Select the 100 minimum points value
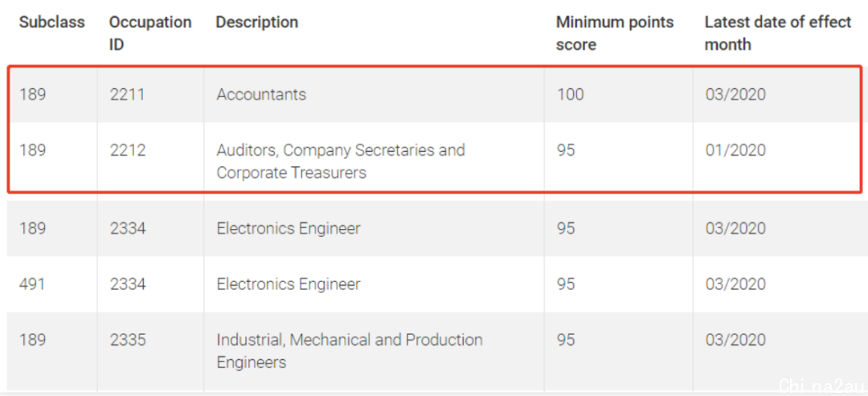Viewport: 868px width, 396px height. point(570,95)
